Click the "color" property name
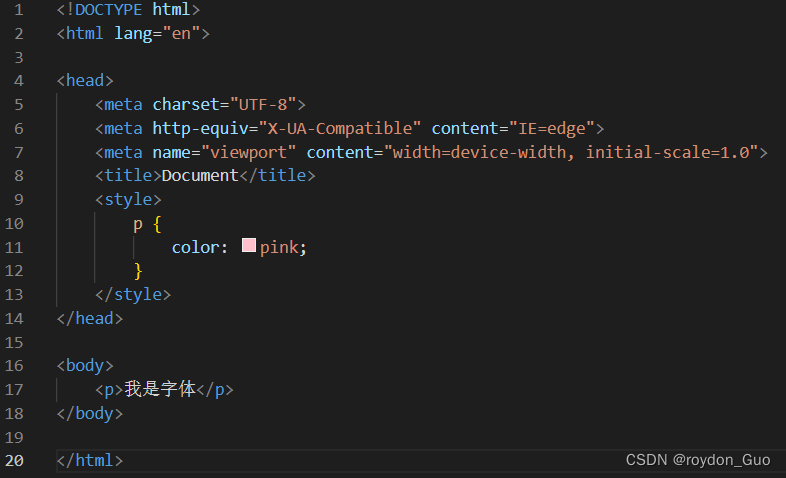Image resolution: width=786 pixels, height=478 pixels. [195, 247]
